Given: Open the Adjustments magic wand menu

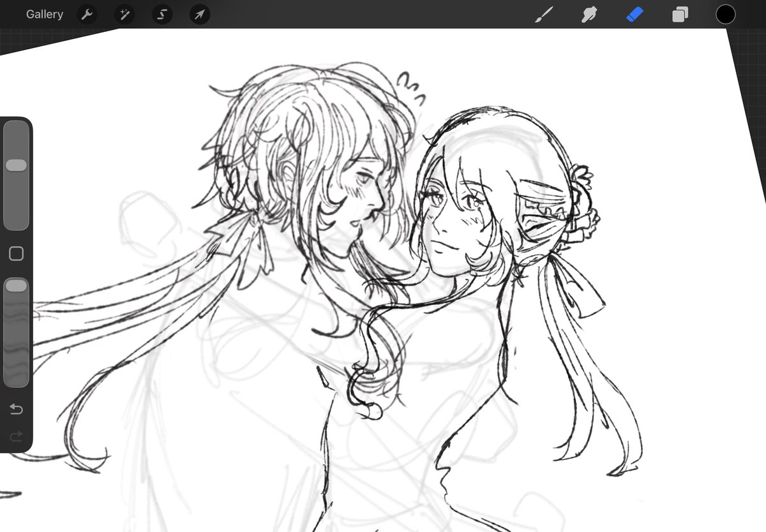Looking at the screenshot, I should coord(124,15).
